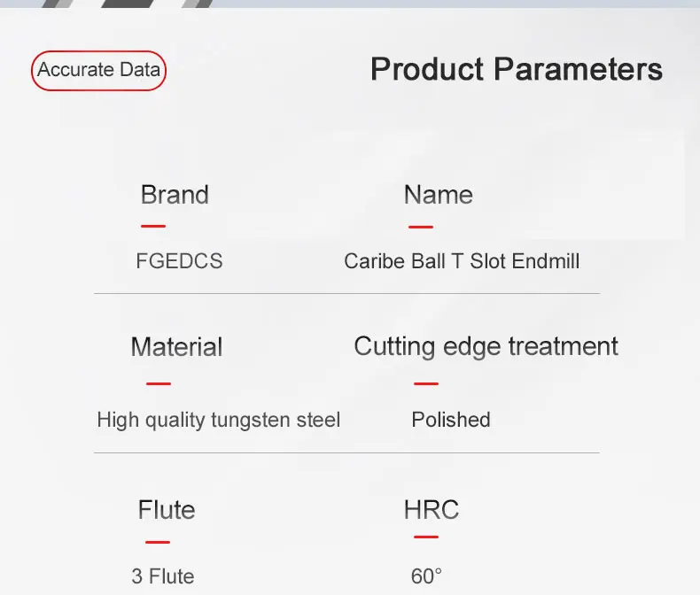Click red dash under Cutting edge treatment
700x595 pixels.
pyautogui.click(x=426, y=383)
